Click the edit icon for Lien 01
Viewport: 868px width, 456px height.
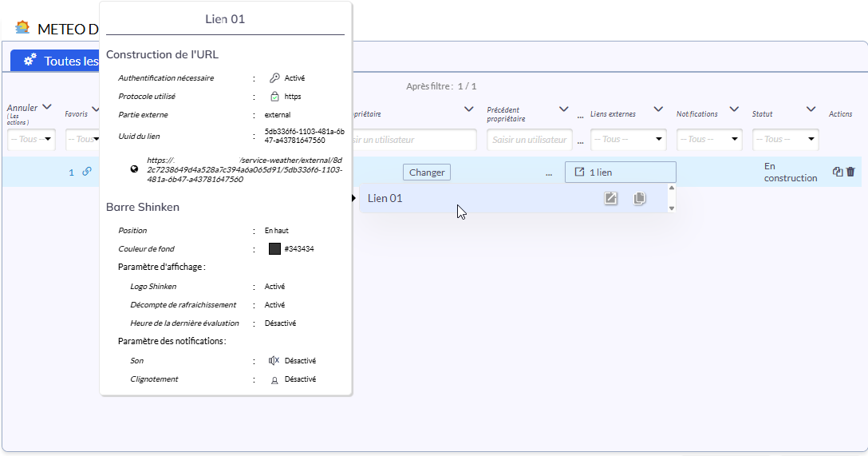coord(610,198)
